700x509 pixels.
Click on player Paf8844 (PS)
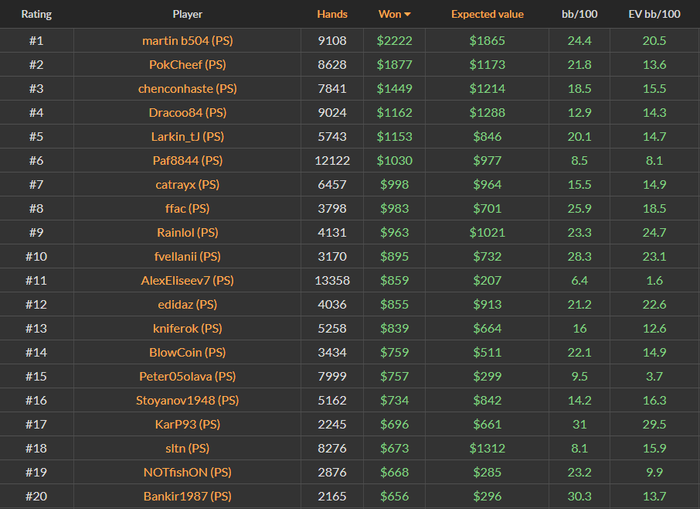pyautogui.click(x=187, y=161)
